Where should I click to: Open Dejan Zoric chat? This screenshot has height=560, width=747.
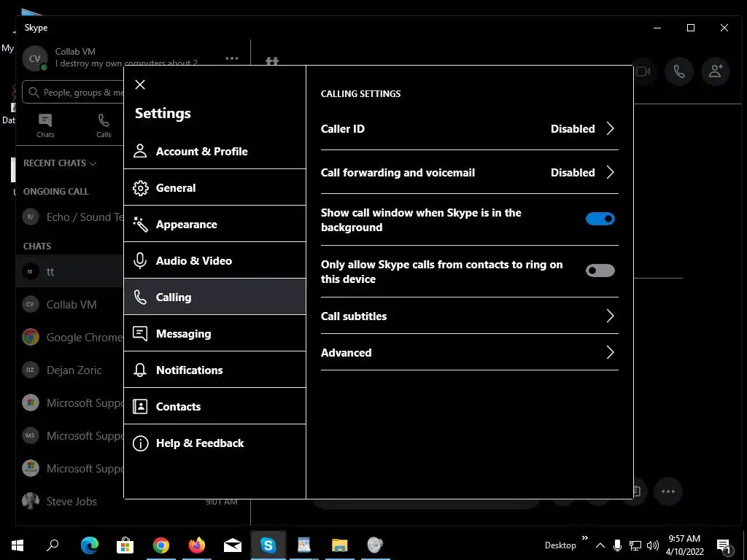[x=71, y=370]
